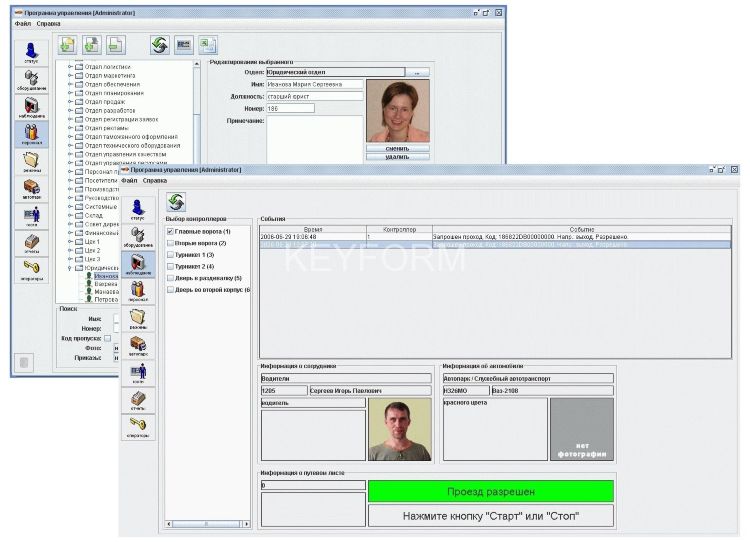Viewport: 750px width, 542px height.
Task: Click the first green add icon in the back toolbar
Action: pyautogui.click(x=67, y=45)
